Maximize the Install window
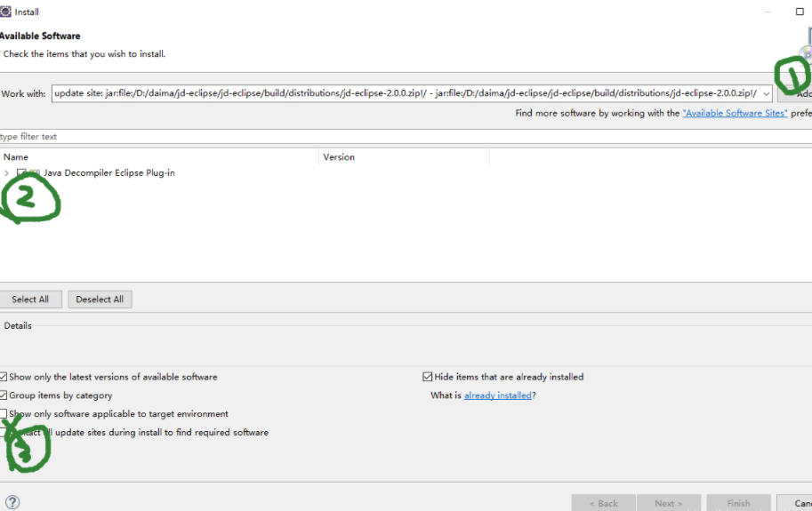 click(799, 12)
